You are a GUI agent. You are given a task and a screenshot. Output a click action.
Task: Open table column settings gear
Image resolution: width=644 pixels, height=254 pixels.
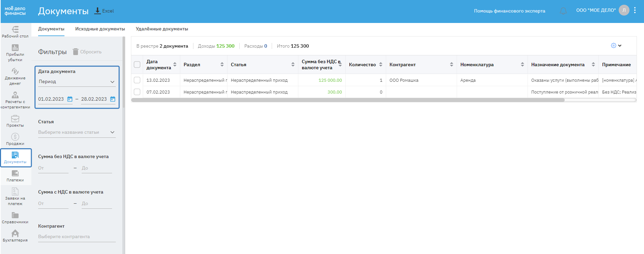[614, 46]
